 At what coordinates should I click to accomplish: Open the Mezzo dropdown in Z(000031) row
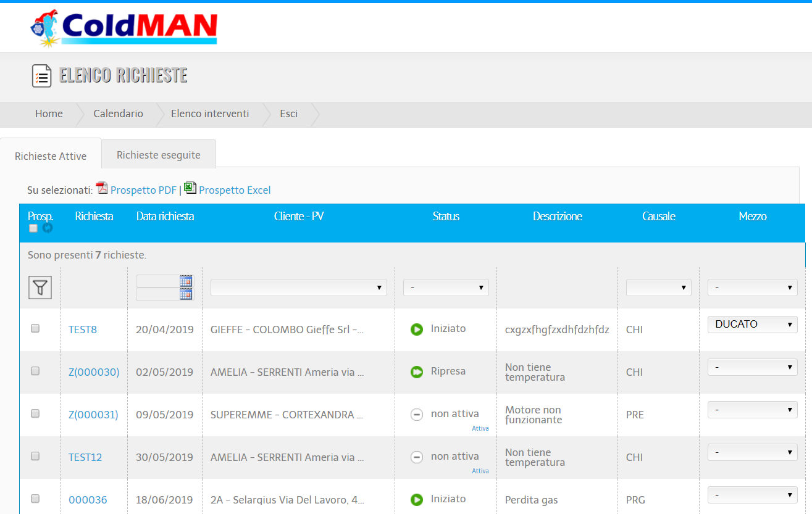click(x=753, y=410)
